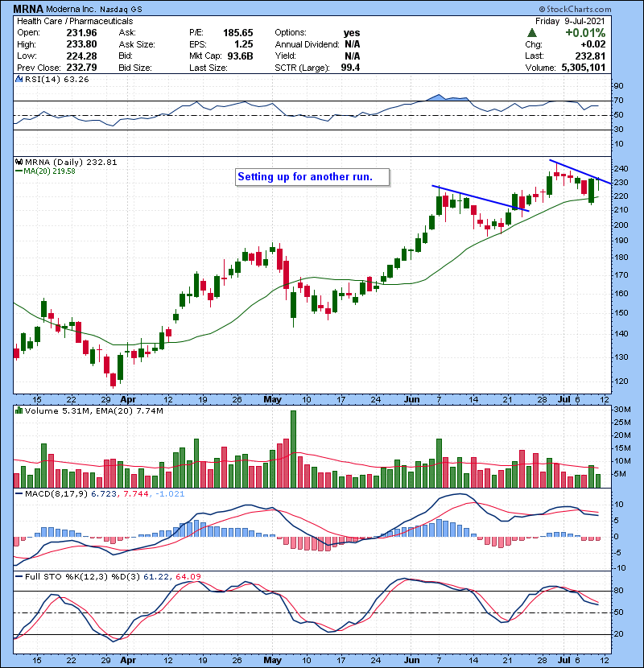
Task: Click the Open value 231.96
Action: 81,33
